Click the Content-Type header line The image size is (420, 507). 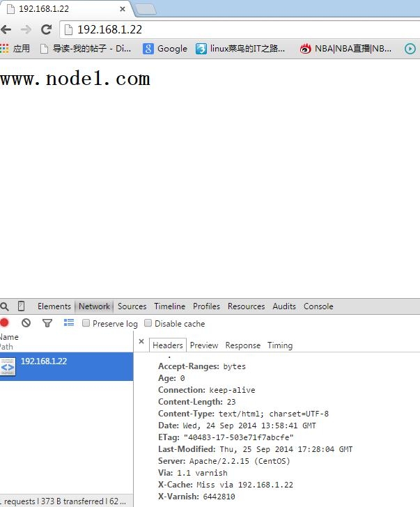(x=244, y=414)
